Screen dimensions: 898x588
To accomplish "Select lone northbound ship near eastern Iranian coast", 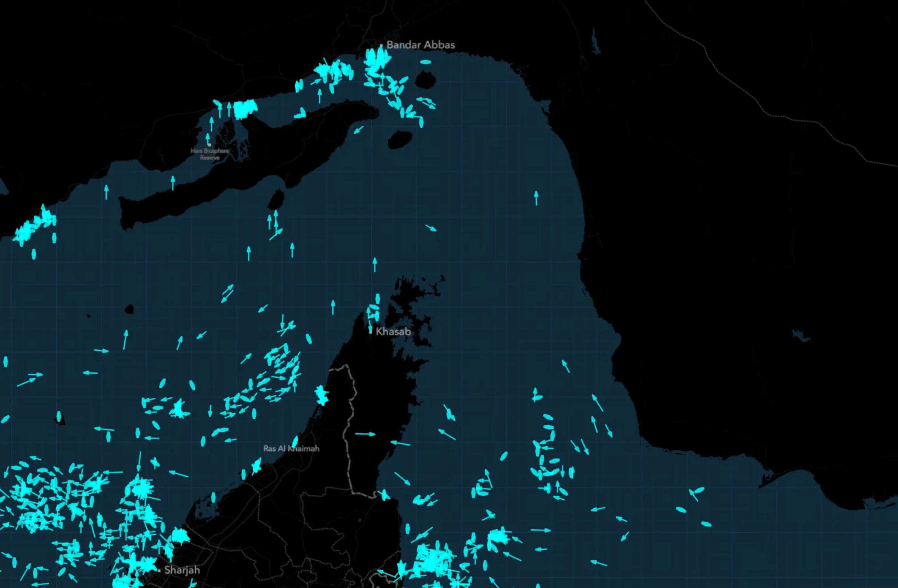I will click(536, 198).
